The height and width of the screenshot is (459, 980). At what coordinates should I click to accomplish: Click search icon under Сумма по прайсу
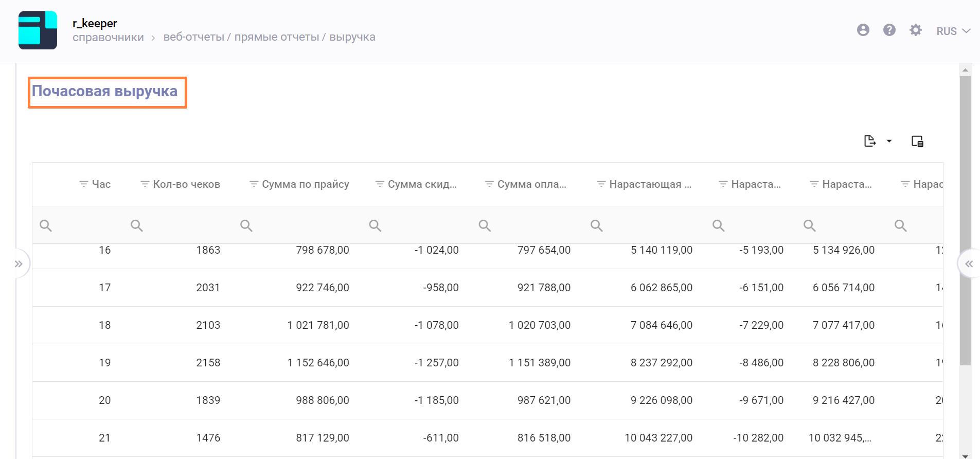click(x=246, y=225)
